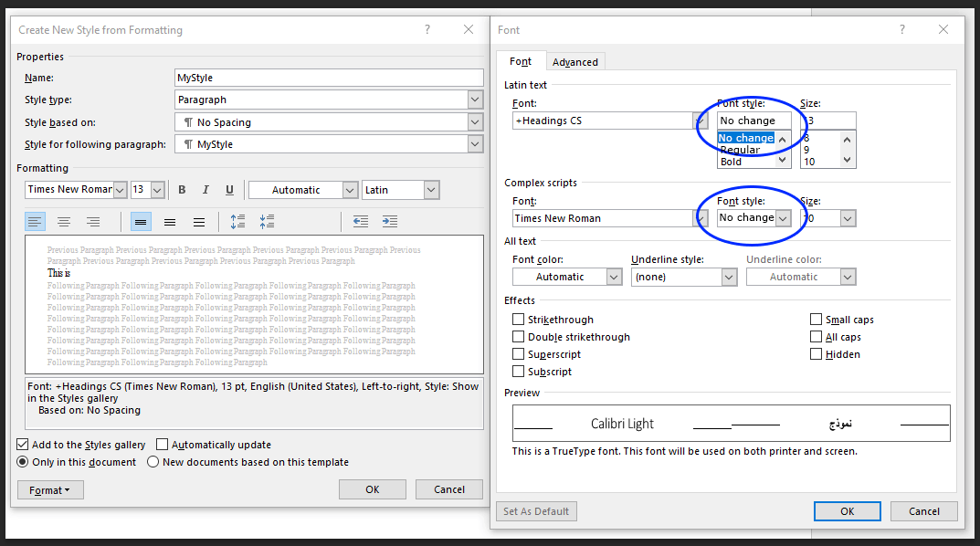The width and height of the screenshot is (980, 546).
Task: Align paragraph text left
Action: coord(35,222)
